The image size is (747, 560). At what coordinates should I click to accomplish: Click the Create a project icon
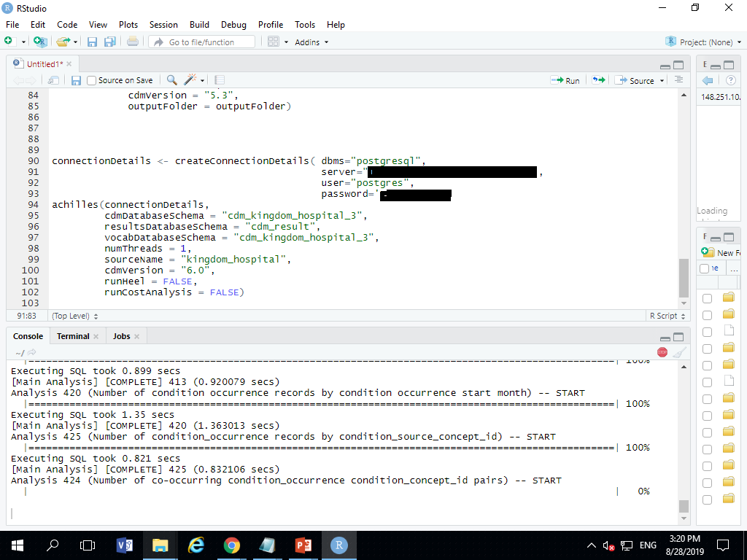click(x=41, y=42)
